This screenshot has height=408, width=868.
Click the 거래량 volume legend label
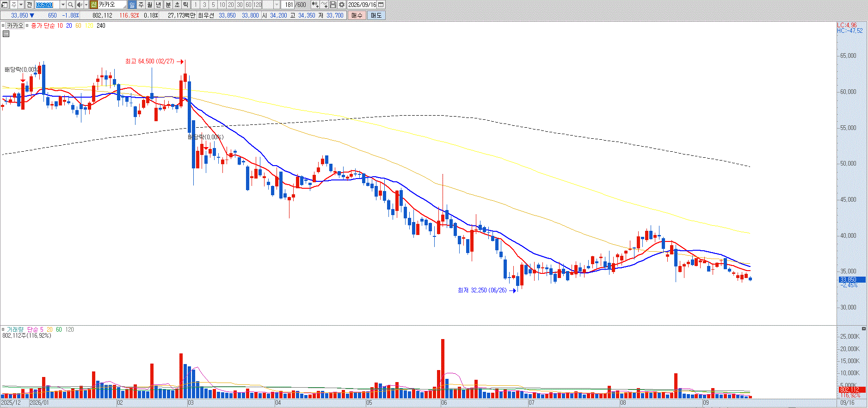coord(15,330)
